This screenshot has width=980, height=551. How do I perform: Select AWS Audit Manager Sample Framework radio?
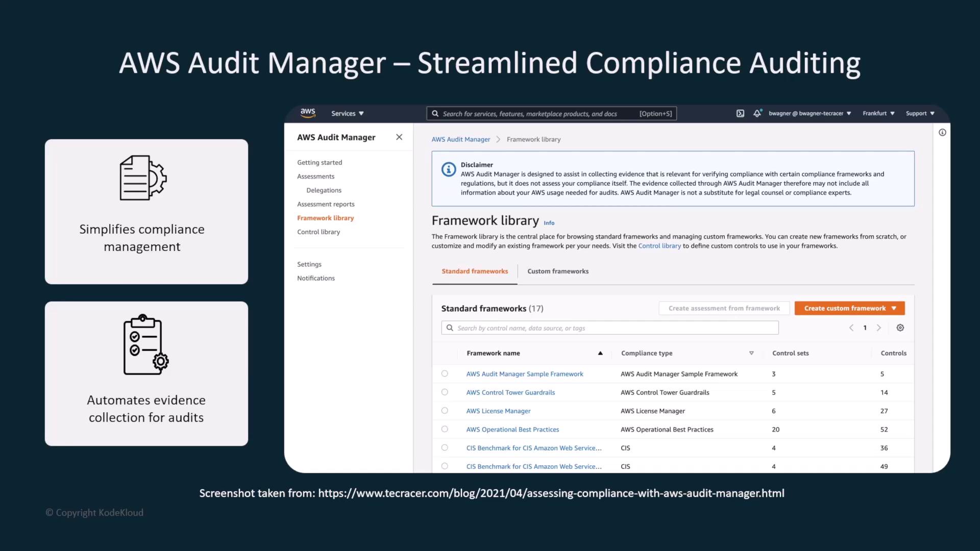445,374
